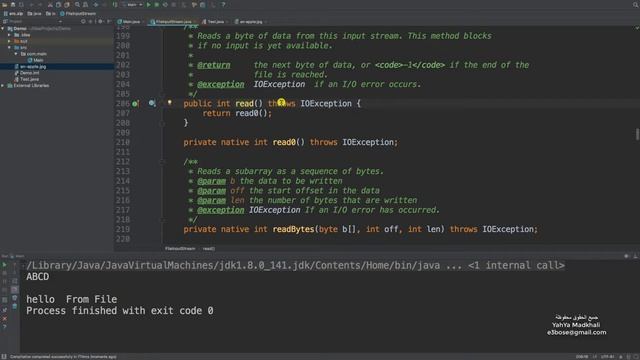Select Demo.iml in the project tree
The width and height of the screenshot is (640, 360).
(x=27, y=73)
